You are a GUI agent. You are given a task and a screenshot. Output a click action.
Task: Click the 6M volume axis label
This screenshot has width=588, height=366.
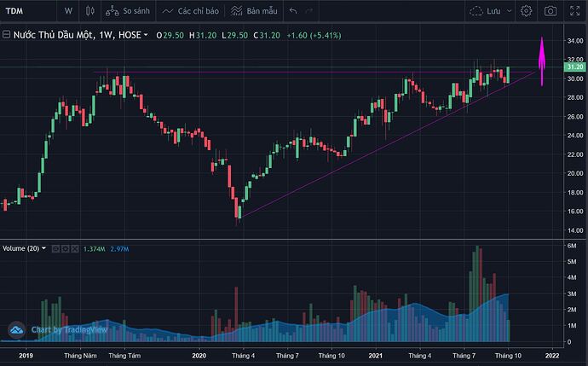(572, 246)
